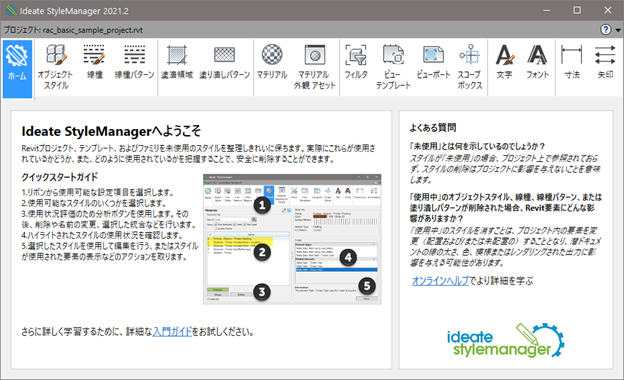Open the スコープボックス (Scope Boxes) tool
624x380 pixels.
[470, 68]
